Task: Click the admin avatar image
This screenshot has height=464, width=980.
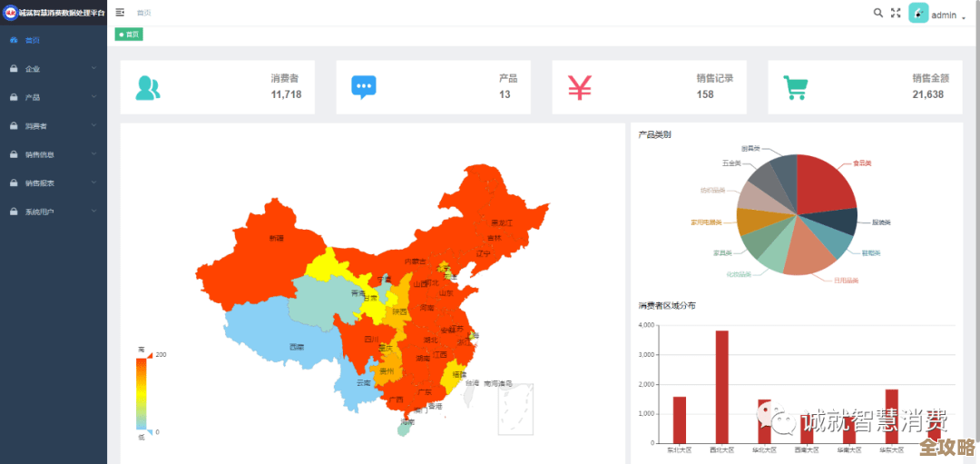Action: [918, 13]
